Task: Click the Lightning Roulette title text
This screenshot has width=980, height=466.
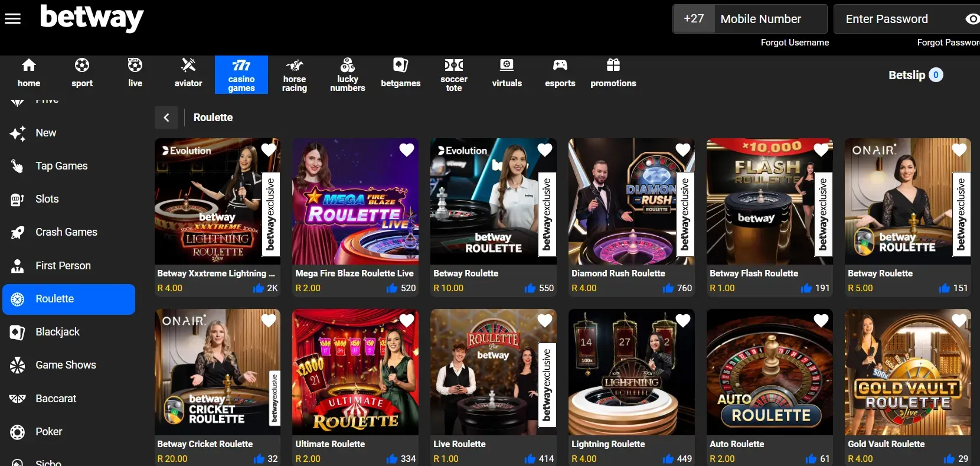Action: pyautogui.click(x=608, y=444)
